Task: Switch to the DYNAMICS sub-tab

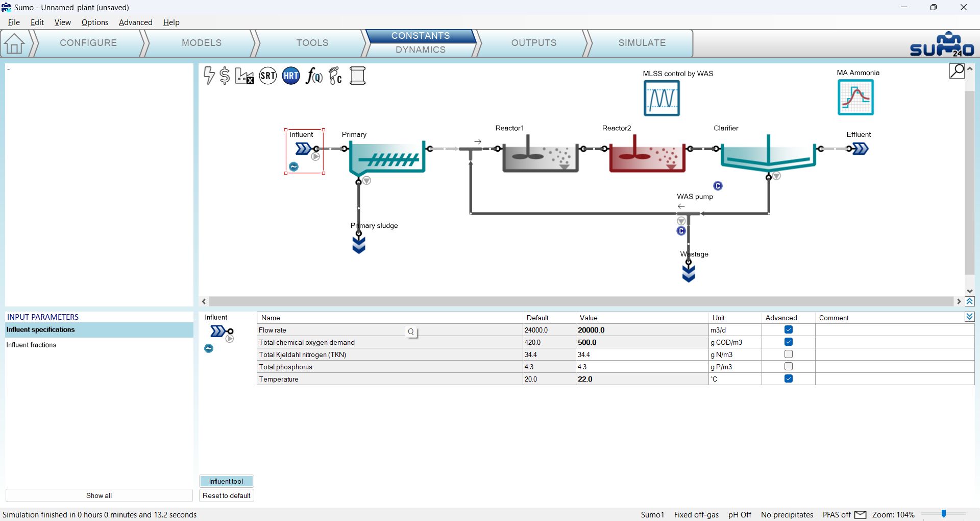Action: point(421,50)
